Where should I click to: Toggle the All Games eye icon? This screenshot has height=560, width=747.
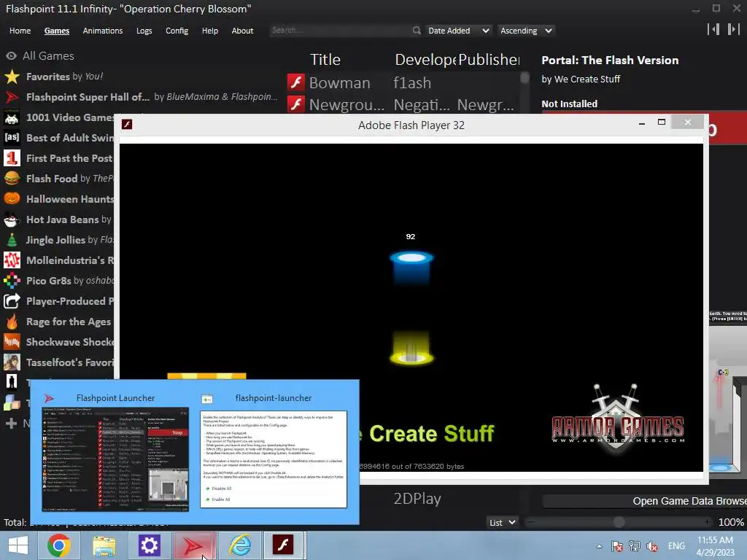click(x=12, y=55)
